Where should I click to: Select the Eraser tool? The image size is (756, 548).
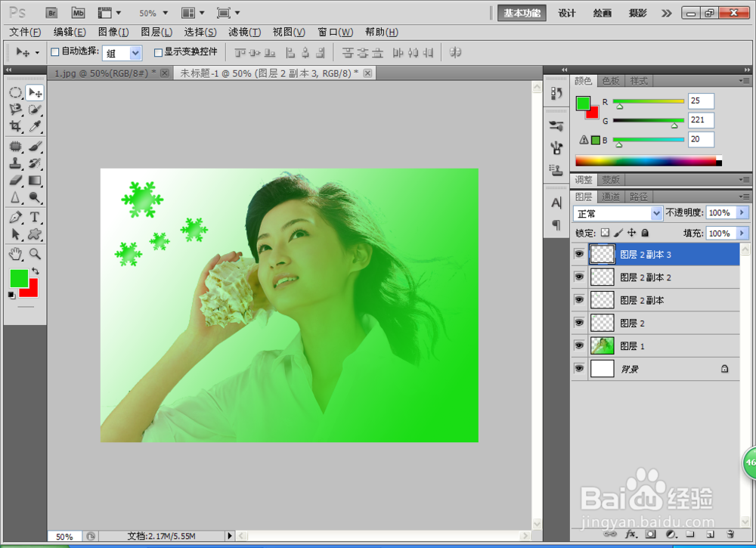[x=15, y=180]
